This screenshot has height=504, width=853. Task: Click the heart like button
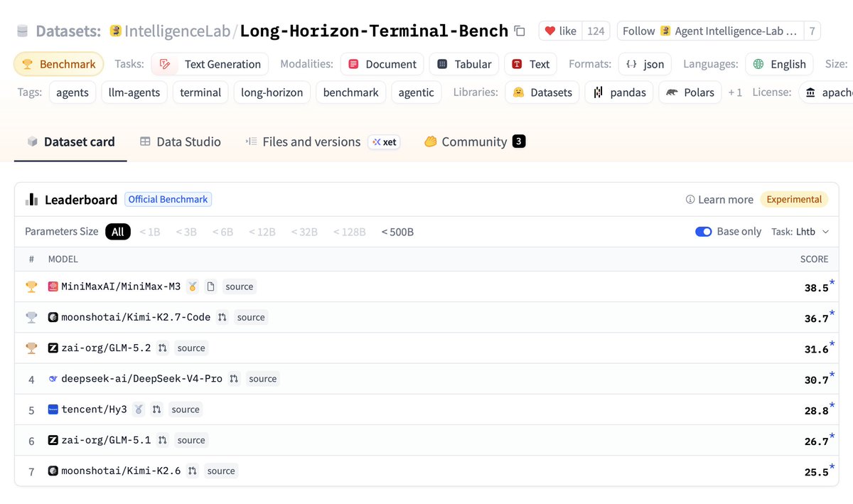coord(560,31)
